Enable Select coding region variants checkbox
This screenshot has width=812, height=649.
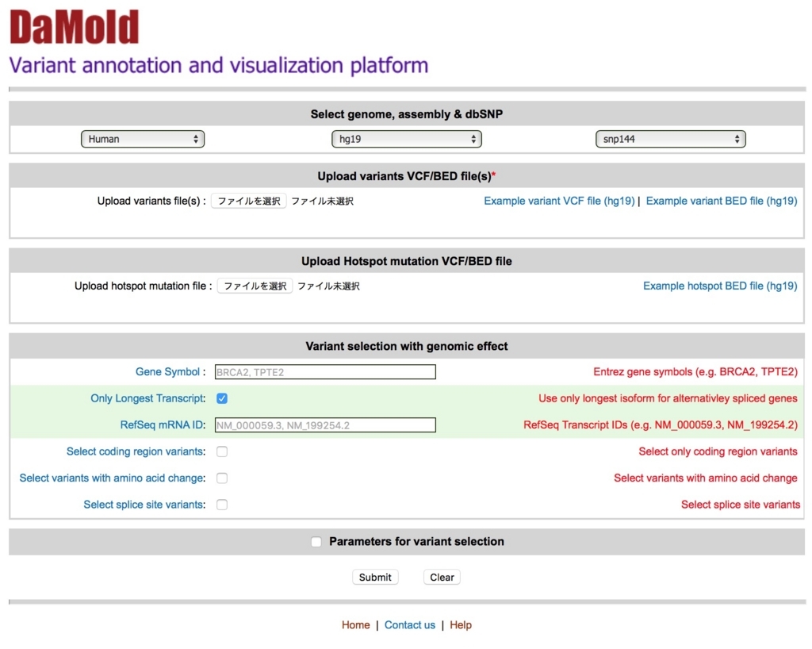222,451
